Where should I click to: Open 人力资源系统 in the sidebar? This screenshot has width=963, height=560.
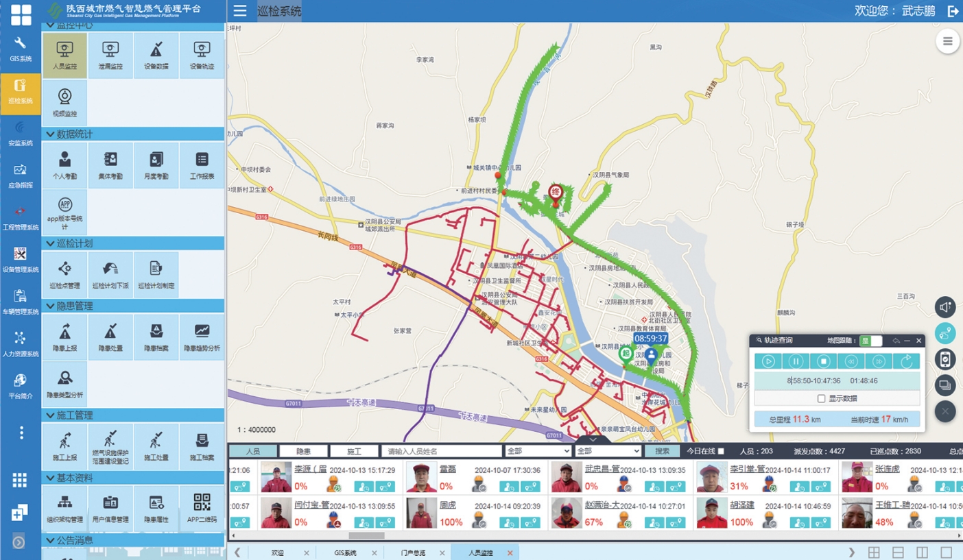click(x=21, y=344)
